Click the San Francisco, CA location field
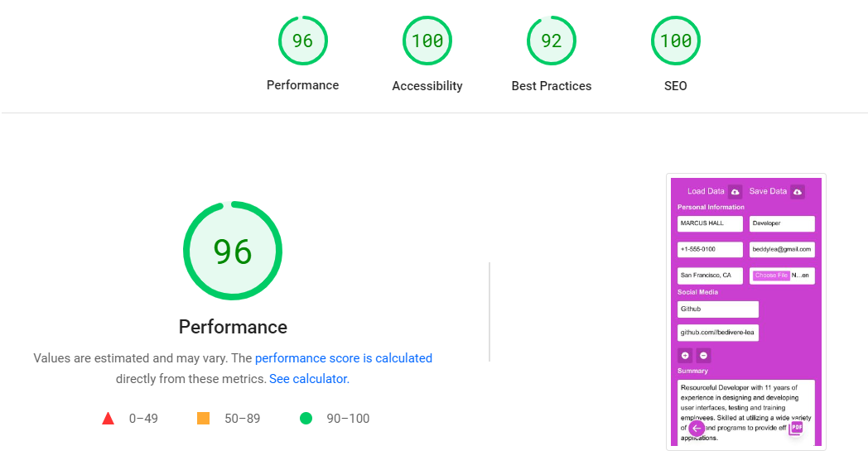 click(x=710, y=276)
